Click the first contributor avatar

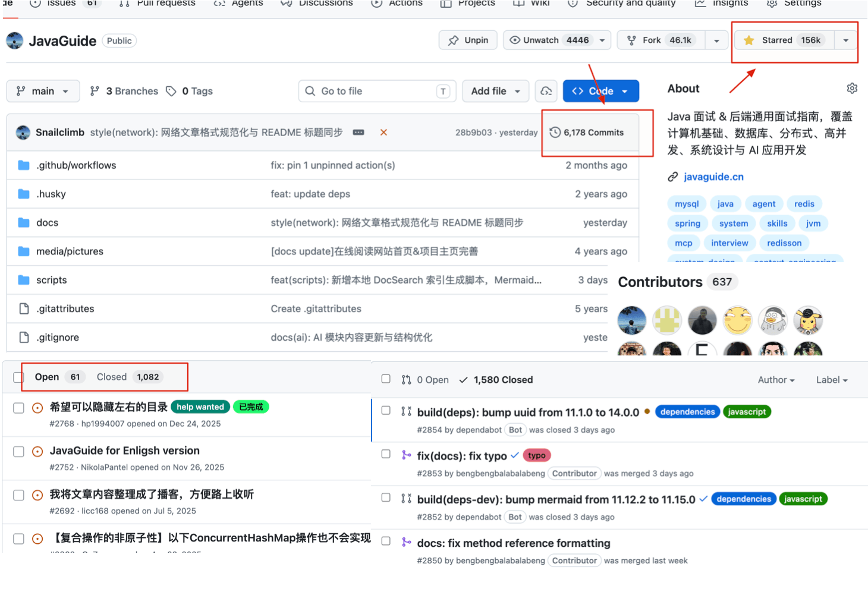tap(632, 320)
